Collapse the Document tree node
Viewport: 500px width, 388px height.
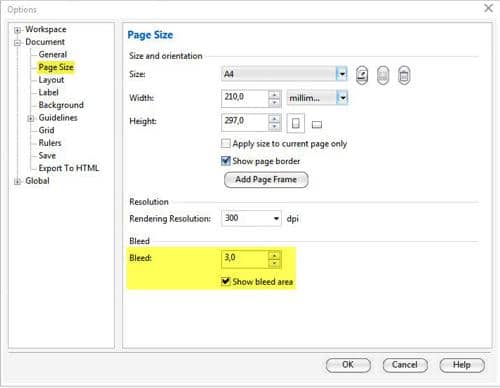click(x=17, y=43)
